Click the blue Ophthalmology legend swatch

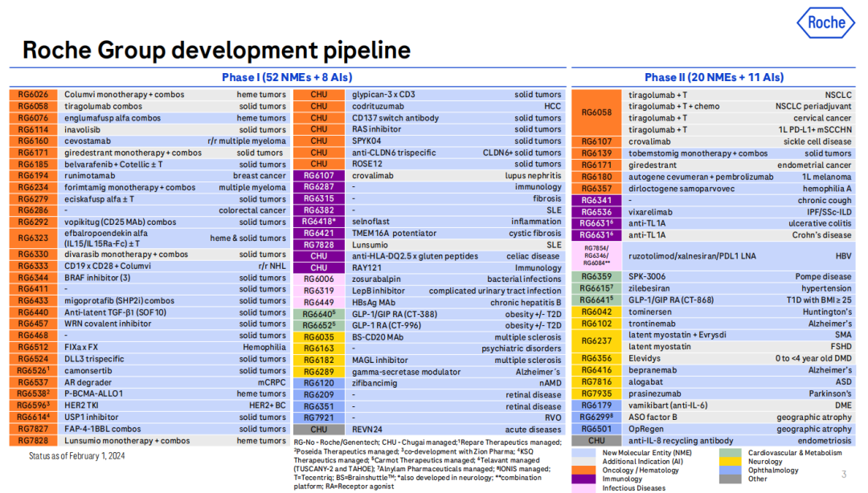(x=730, y=471)
